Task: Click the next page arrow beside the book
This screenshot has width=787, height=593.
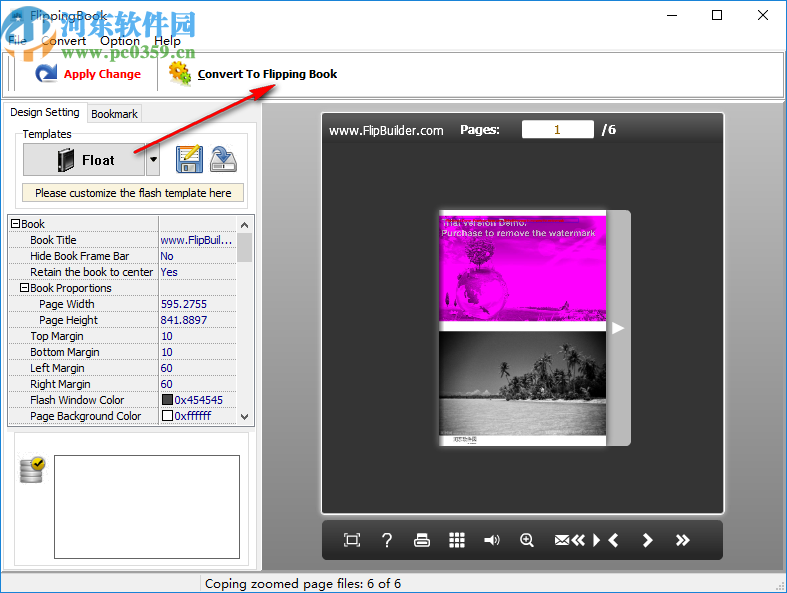Action: point(618,328)
